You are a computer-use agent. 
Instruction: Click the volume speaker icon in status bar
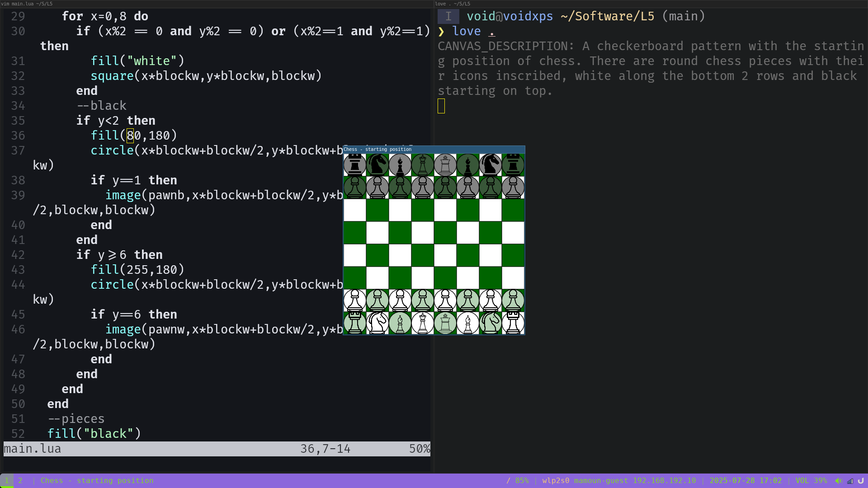839,481
